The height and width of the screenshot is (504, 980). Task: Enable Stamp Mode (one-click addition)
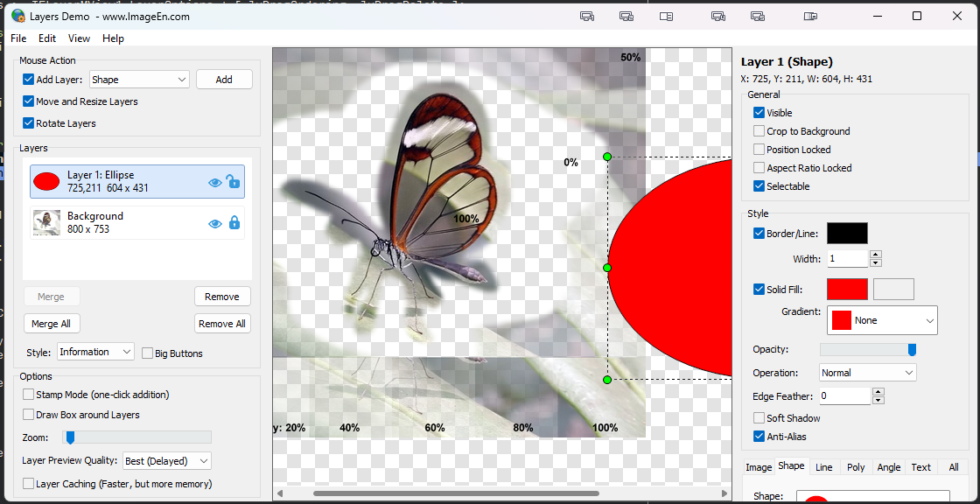[x=28, y=395]
